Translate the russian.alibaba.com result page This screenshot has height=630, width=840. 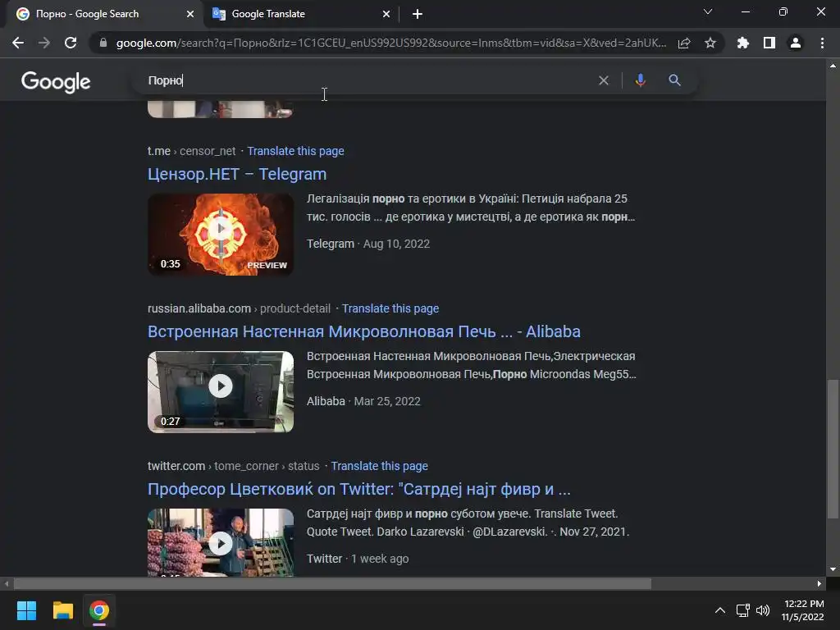pos(390,308)
